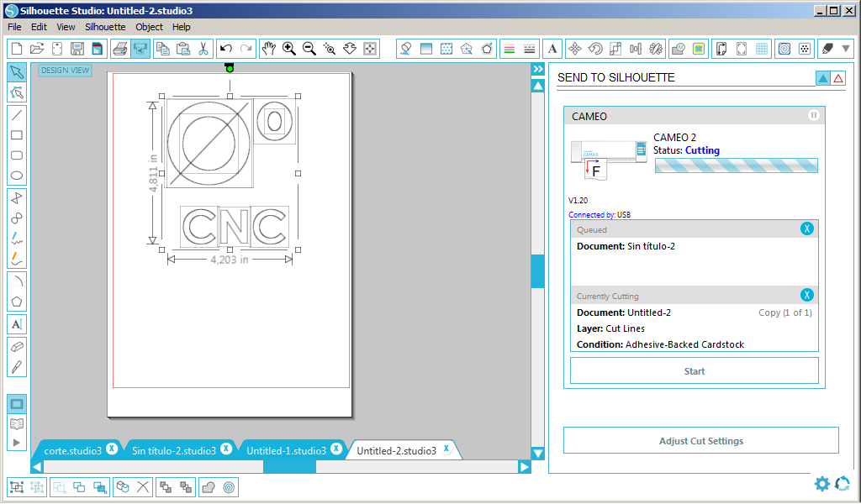Click the horizontal scrollbar thumb
Image resolution: width=861 pixels, height=504 pixels.
(289, 467)
